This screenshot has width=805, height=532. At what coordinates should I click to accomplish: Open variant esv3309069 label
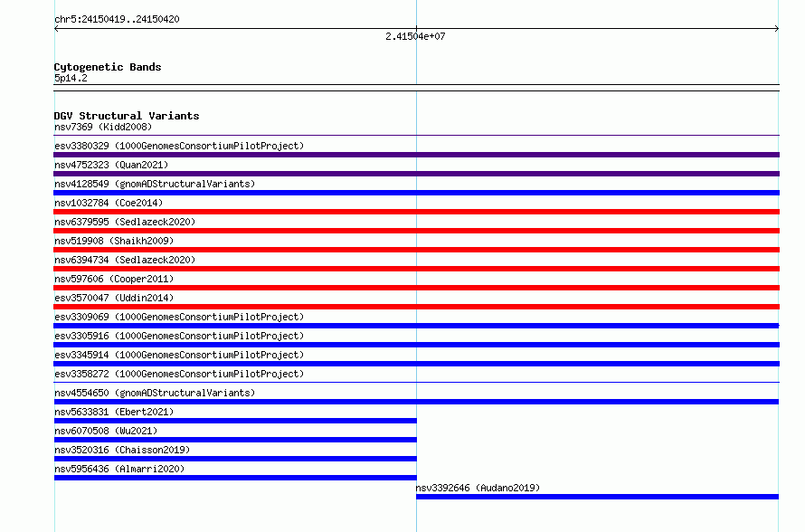[x=179, y=317]
